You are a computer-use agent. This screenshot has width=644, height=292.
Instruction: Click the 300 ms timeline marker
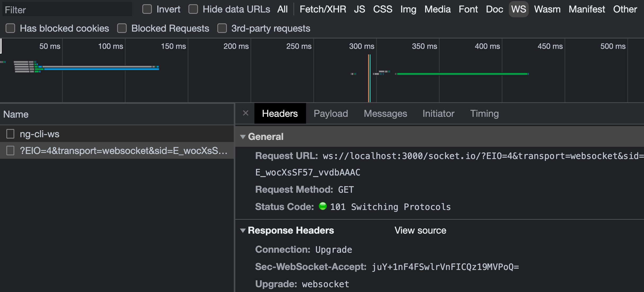[x=361, y=46]
